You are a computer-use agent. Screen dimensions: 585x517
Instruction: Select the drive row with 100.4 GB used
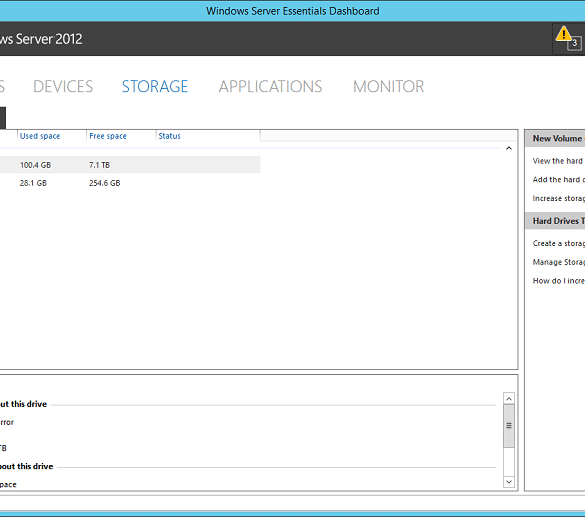(130, 165)
